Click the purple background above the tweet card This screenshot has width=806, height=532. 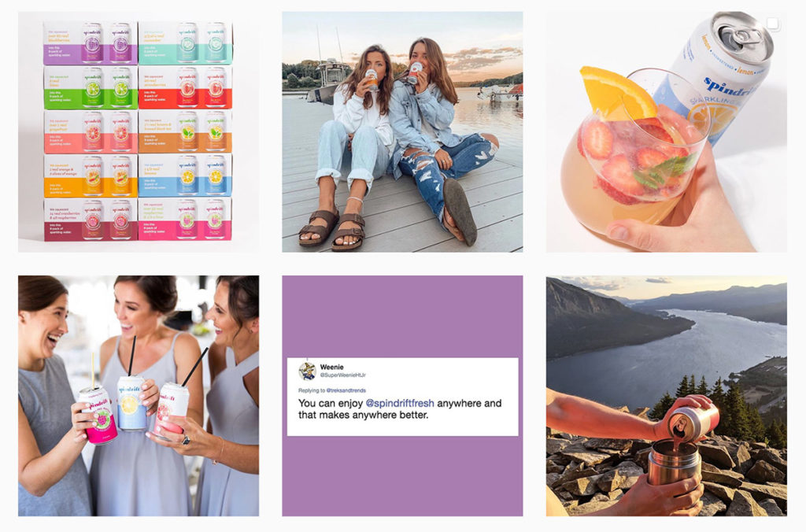pos(402,316)
